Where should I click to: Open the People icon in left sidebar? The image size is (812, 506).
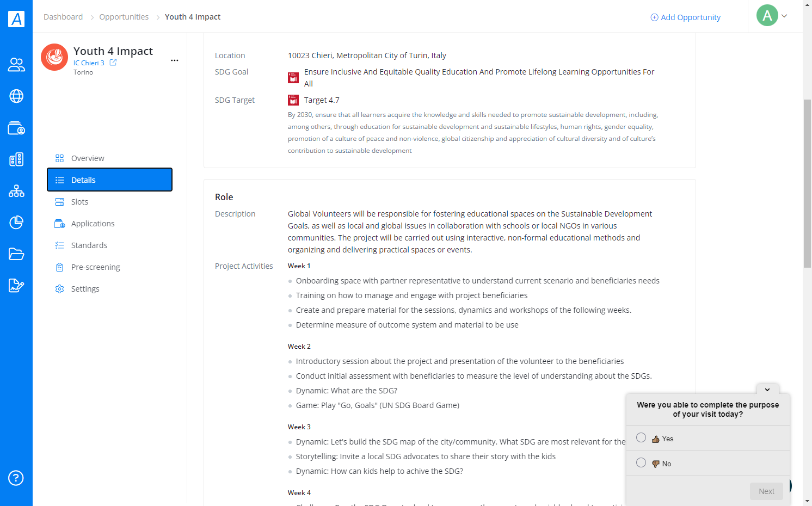point(16,65)
